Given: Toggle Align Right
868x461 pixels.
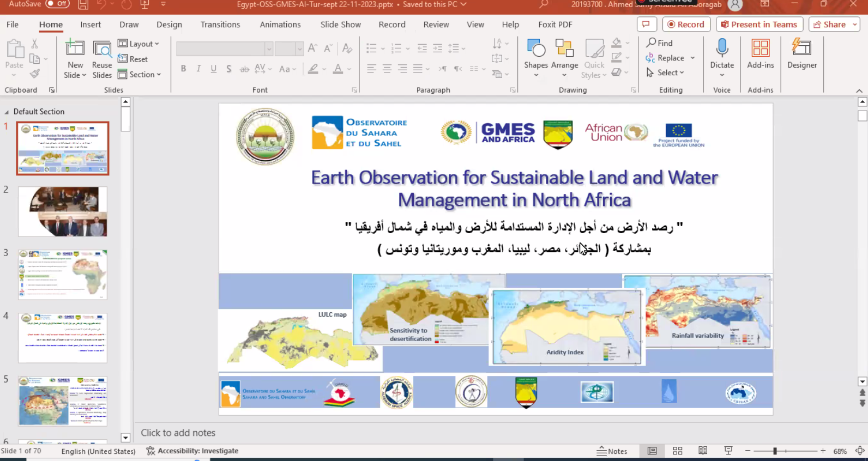Looking at the screenshot, I should (402, 69).
